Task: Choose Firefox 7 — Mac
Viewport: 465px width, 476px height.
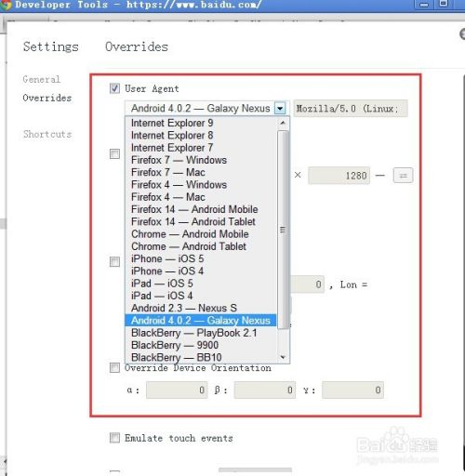Action: click(201, 172)
